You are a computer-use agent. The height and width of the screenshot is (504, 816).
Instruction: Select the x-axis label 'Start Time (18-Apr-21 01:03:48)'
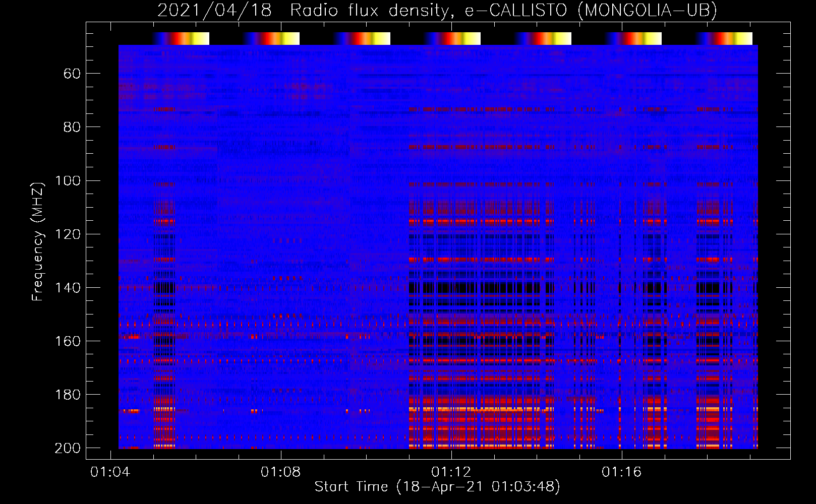pyautogui.click(x=437, y=487)
